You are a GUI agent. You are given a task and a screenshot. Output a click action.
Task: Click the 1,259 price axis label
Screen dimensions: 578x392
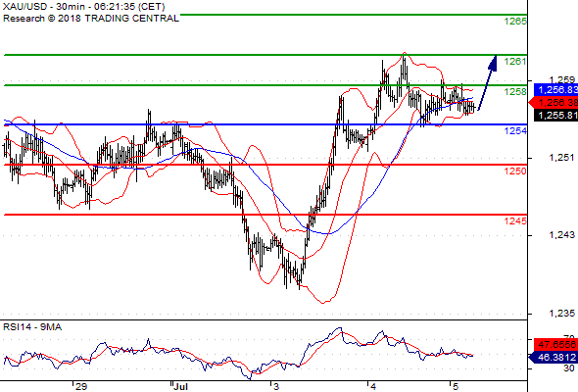coord(561,79)
